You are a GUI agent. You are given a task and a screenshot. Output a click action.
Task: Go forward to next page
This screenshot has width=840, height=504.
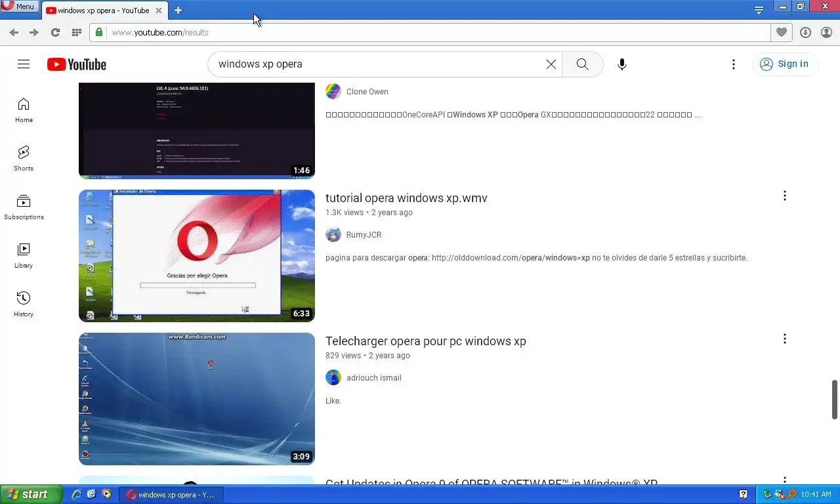point(34,32)
